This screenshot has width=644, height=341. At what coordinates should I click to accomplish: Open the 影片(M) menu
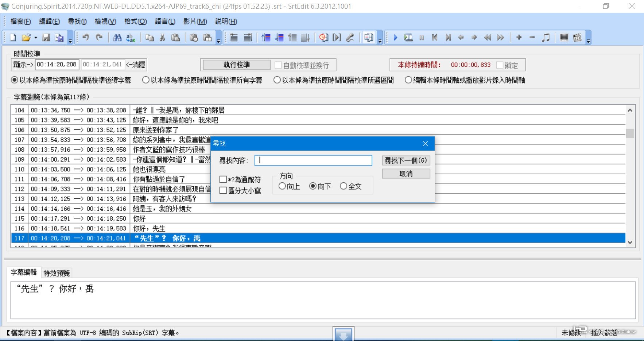(195, 22)
